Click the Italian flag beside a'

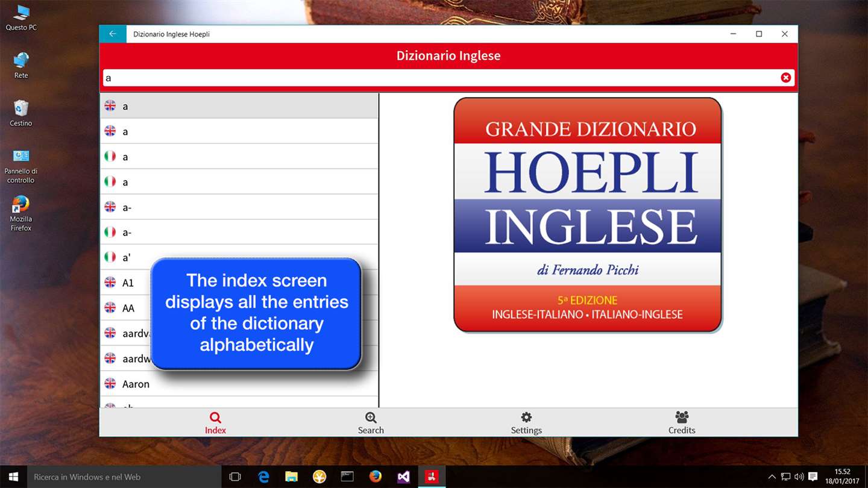110,257
